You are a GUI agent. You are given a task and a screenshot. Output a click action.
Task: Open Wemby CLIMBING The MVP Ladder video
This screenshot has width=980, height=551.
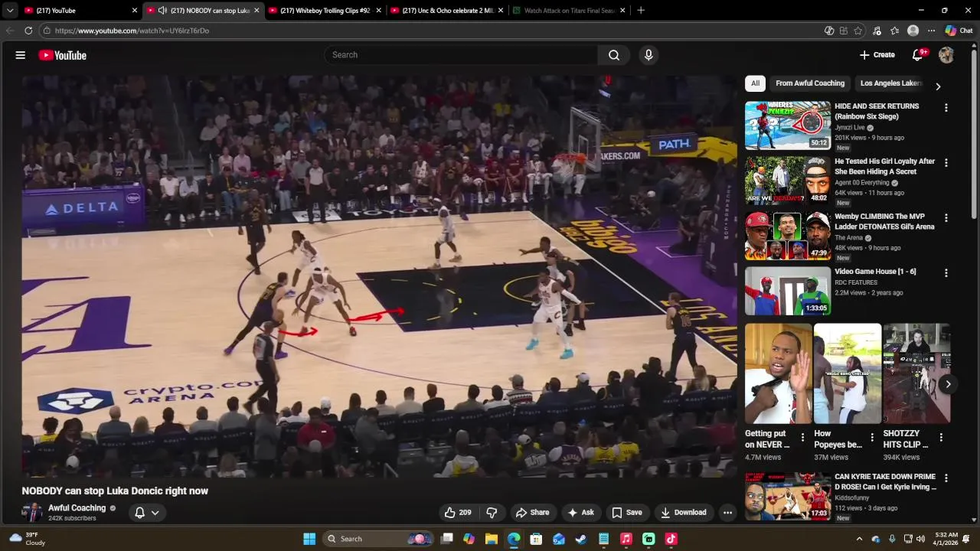[x=788, y=236]
